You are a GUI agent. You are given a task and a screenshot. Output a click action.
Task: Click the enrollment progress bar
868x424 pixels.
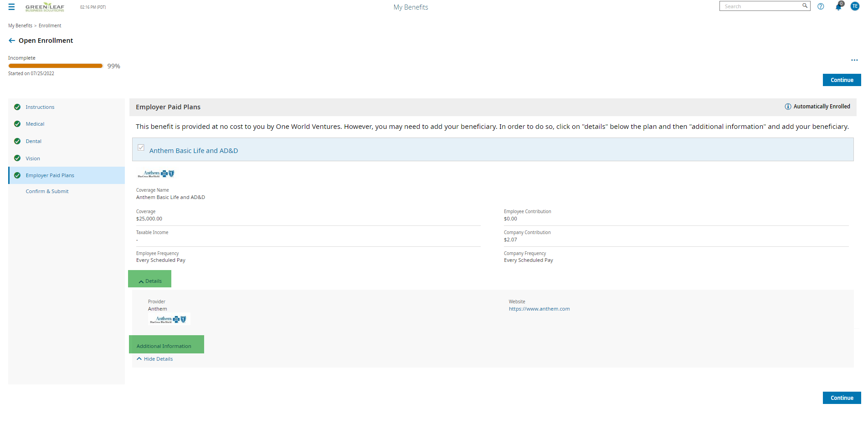[x=56, y=66]
